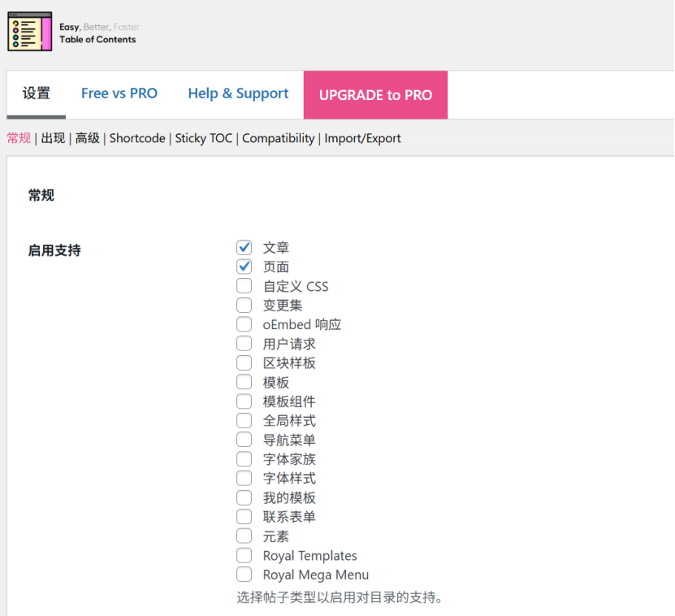Screen dimensions: 675x616
Task: Click the Easy Table of Contents logo icon
Action: [30, 32]
